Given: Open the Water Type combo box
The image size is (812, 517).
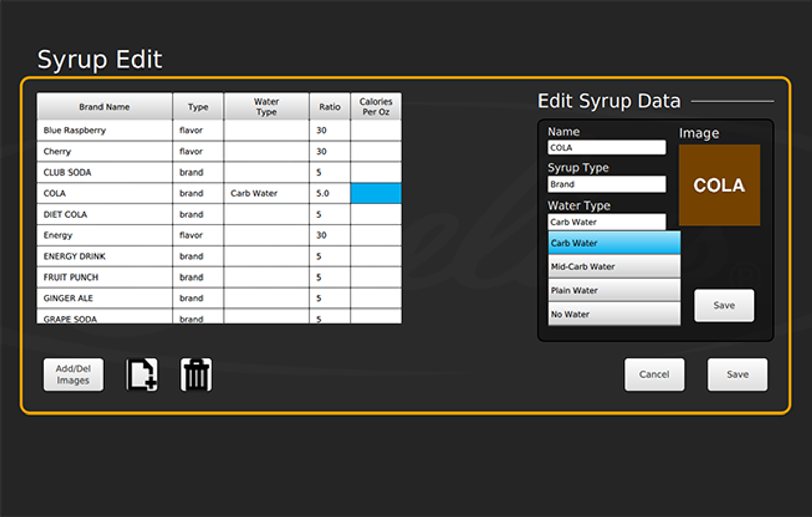Looking at the screenshot, I should point(606,222).
